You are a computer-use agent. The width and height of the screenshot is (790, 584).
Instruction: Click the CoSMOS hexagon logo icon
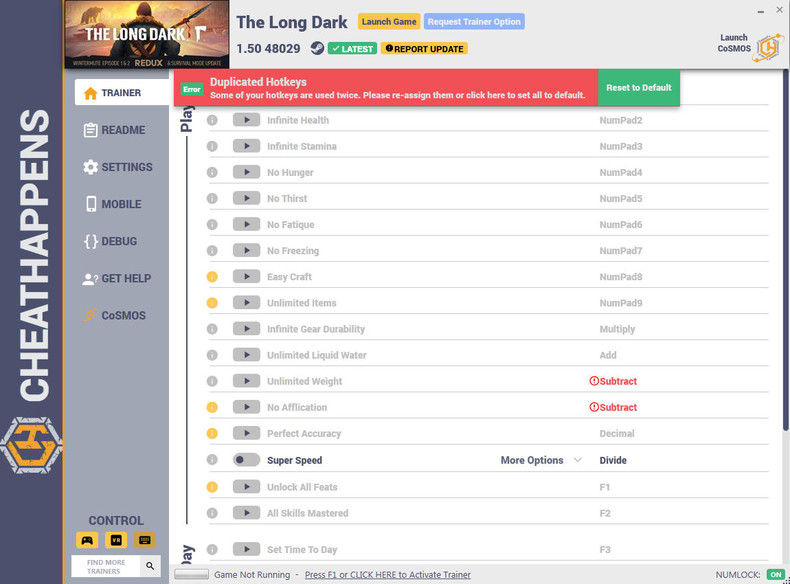pos(768,48)
